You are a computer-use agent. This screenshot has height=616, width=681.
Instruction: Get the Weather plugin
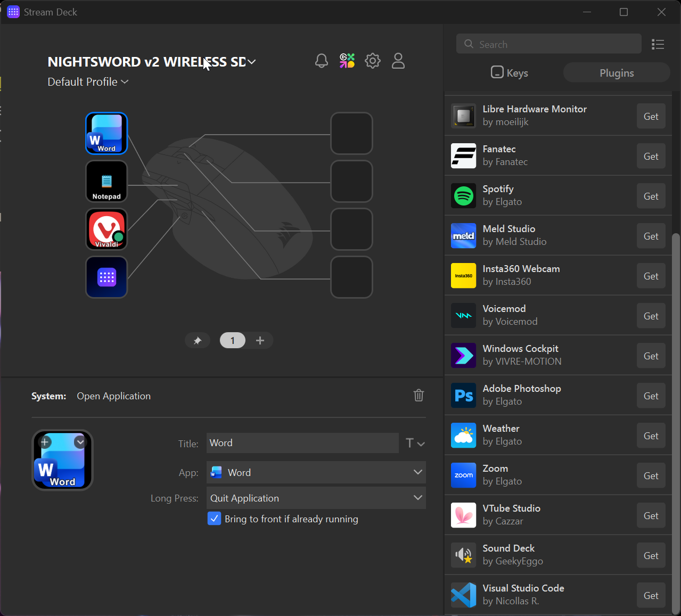point(651,436)
